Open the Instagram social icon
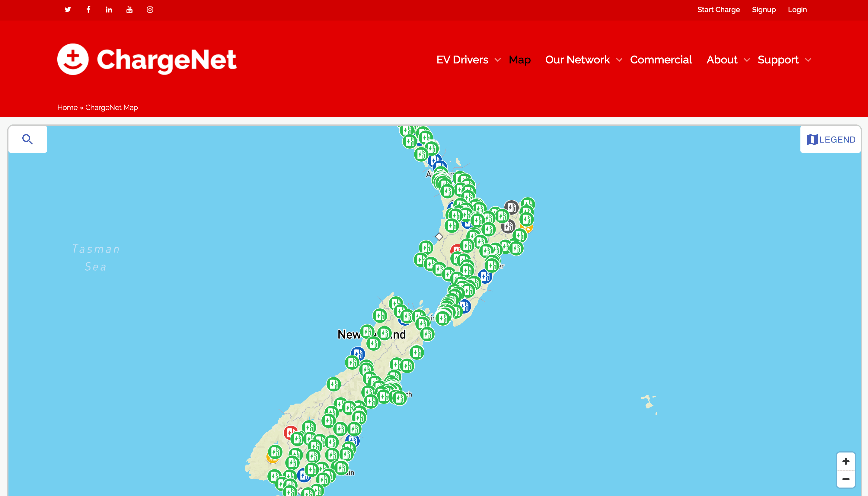The width and height of the screenshot is (868, 496). 150,10
